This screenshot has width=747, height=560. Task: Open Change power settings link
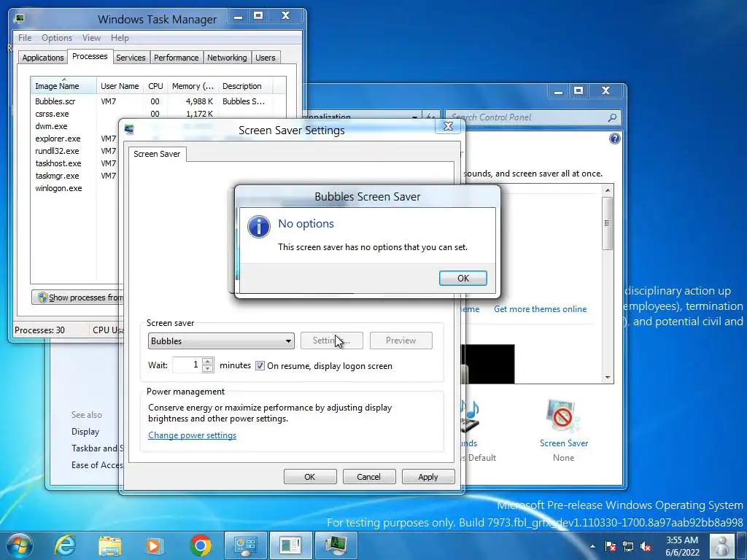point(192,435)
